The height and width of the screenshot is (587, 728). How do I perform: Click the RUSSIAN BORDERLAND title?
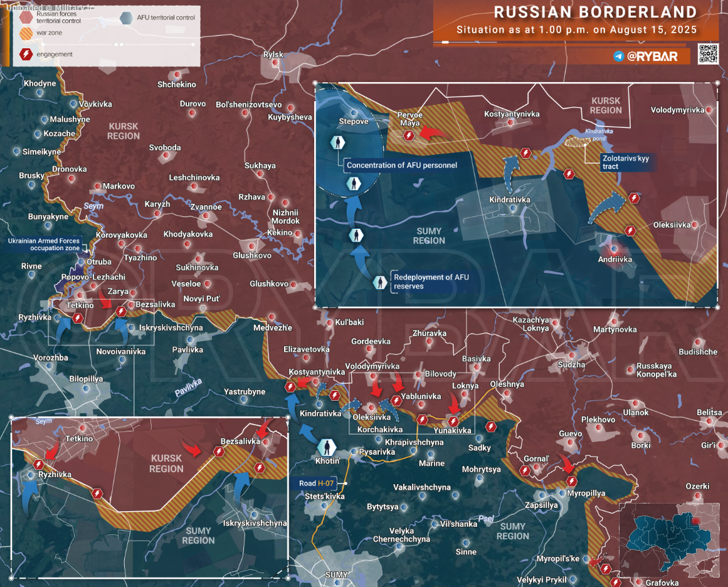595,12
